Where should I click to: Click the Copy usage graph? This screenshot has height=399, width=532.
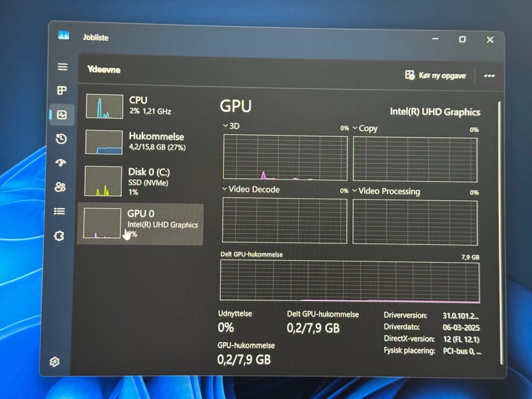[x=415, y=159]
